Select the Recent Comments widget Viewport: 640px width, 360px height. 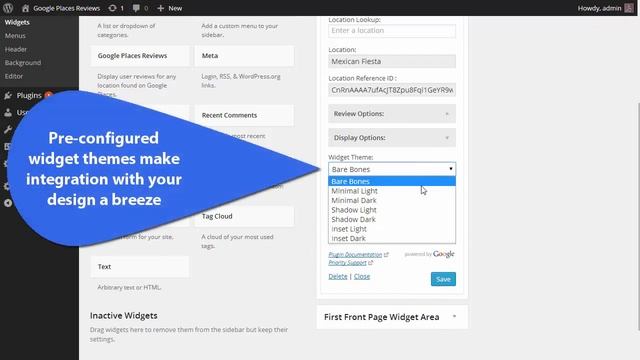(244, 115)
